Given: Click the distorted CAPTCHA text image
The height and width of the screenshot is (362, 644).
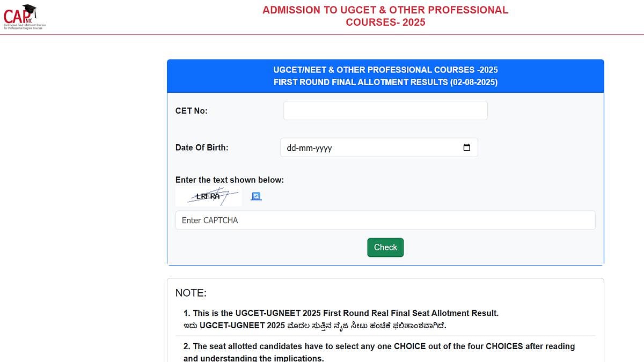Looking at the screenshot, I should click(208, 196).
